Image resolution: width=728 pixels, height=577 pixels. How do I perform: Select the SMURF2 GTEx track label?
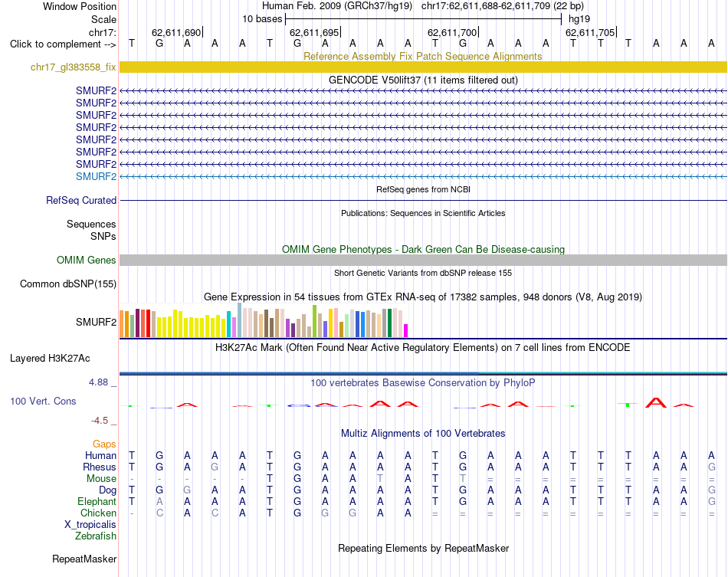click(96, 322)
